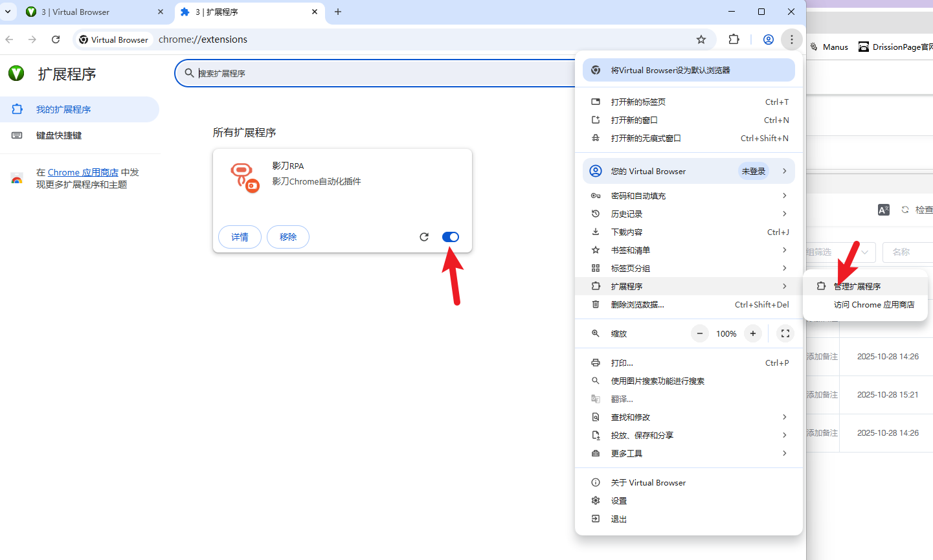Choose 删除浏览数据... from the menu

coord(689,304)
